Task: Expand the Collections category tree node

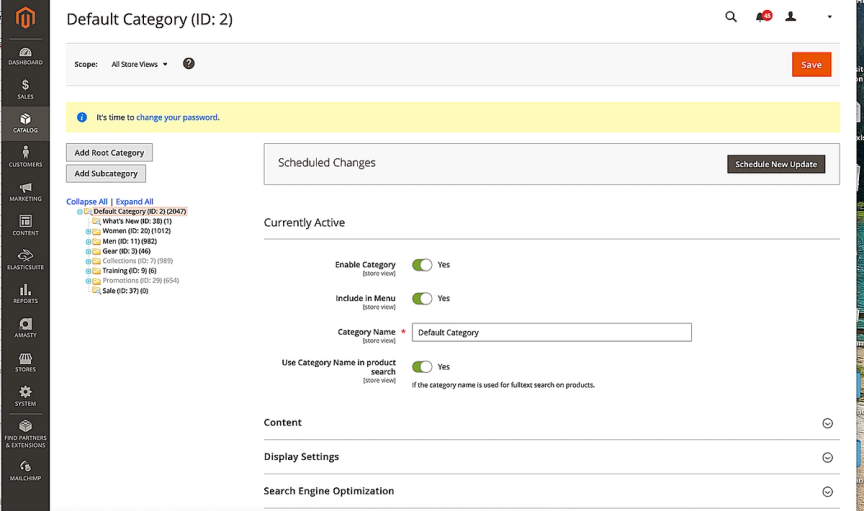Action: (88, 261)
